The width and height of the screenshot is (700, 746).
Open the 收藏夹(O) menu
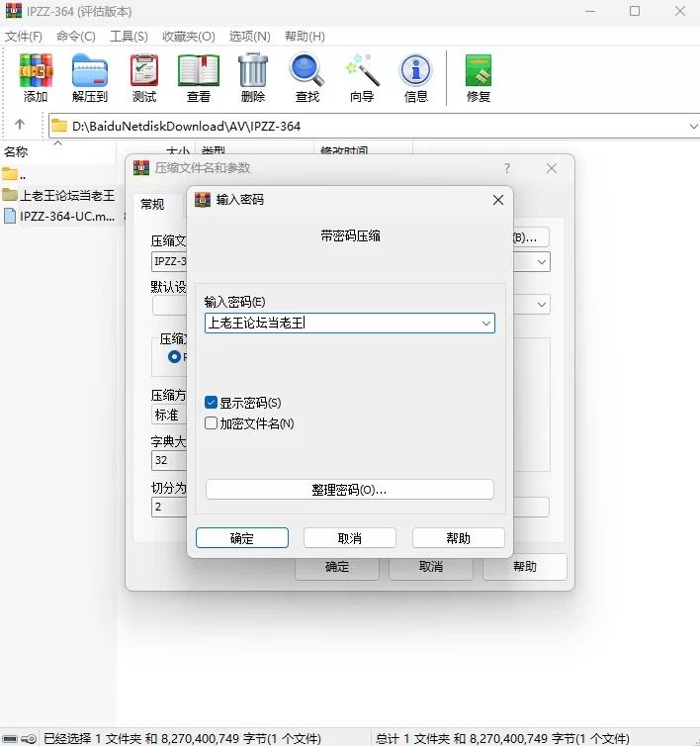point(188,37)
